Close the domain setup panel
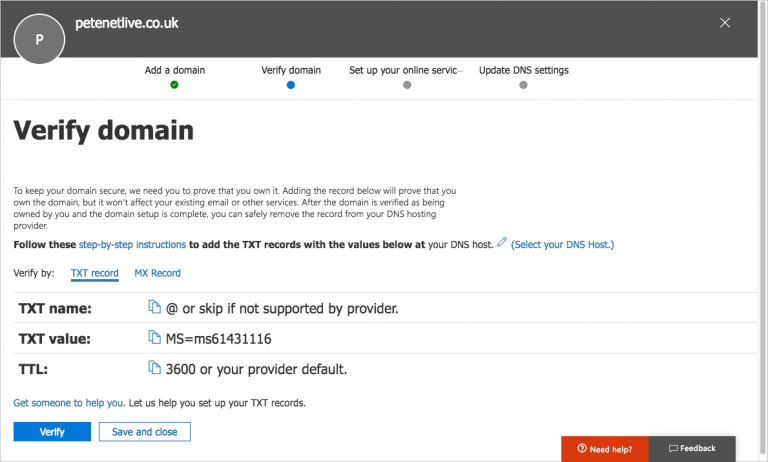This screenshot has height=462, width=768. (x=724, y=23)
